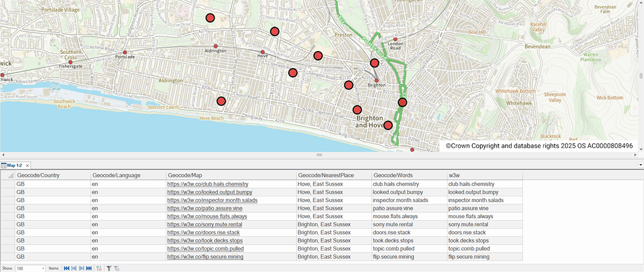Screen dimensions: 644x272
Task: Open link w3w.co/mouse.flats.always
Action: point(207,216)
